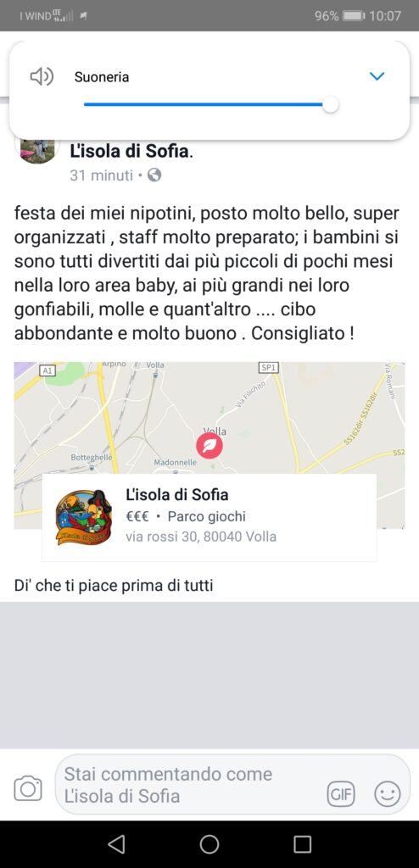419x868 pixels.
Task: Tap the public globe privacy icon
Action: coord(154,175)
